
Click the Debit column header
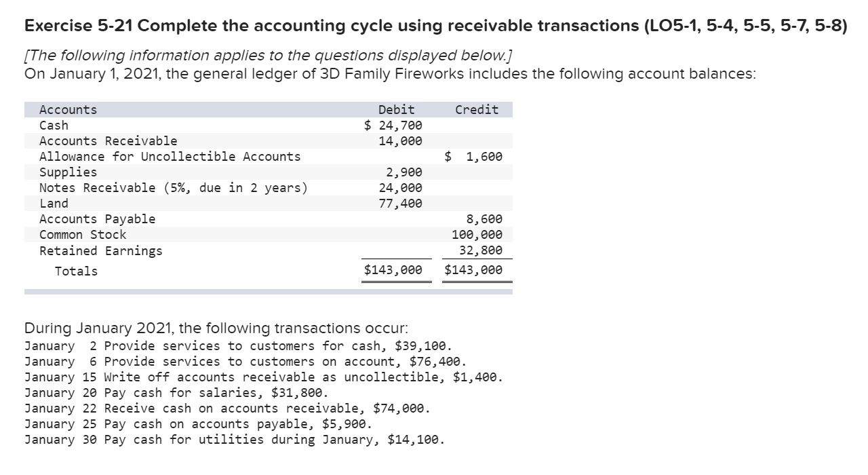pos(397,110)
